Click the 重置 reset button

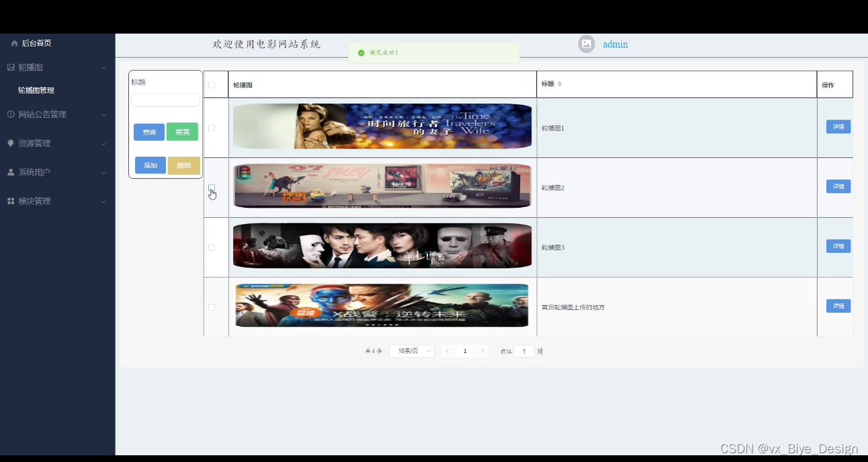point(182,132)
